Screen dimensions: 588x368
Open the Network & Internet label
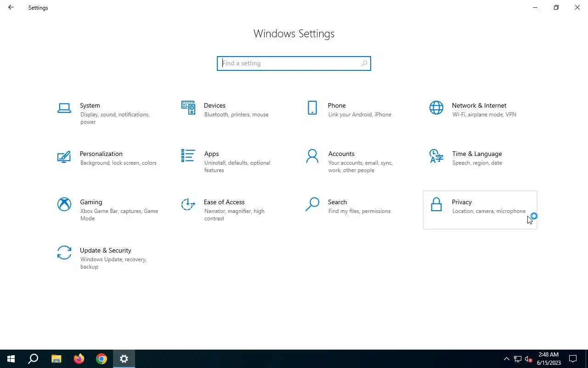479,105
